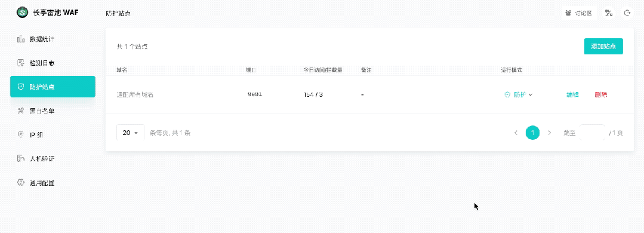This screenshot has width=644, height=233.
Task: Click the shield icon next to 防护 mode
Action: point(507,94)
